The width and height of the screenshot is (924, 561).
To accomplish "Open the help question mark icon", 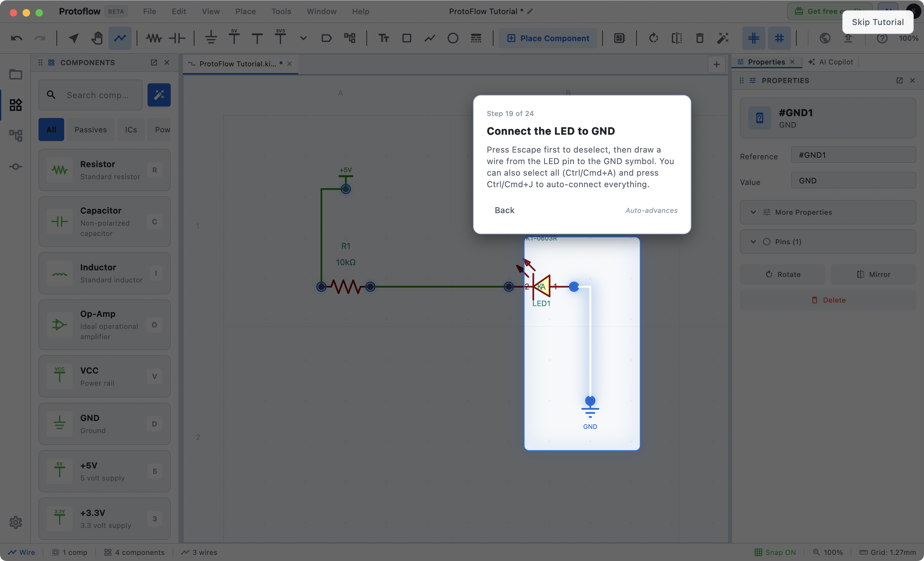I will coord(882,38).
